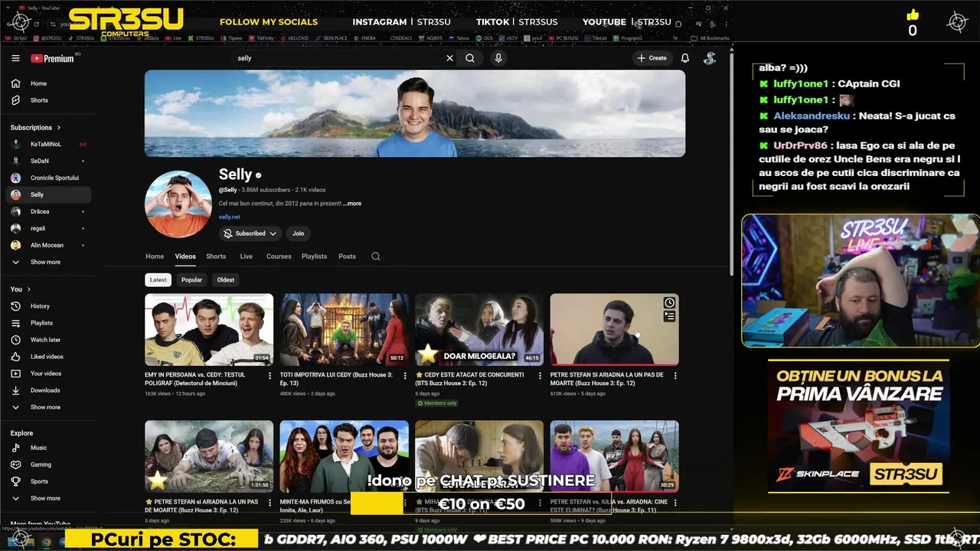This screenshot has height=551, width=980.
Task: Open History in the sidebar
Action: click(x=49, y=306)
